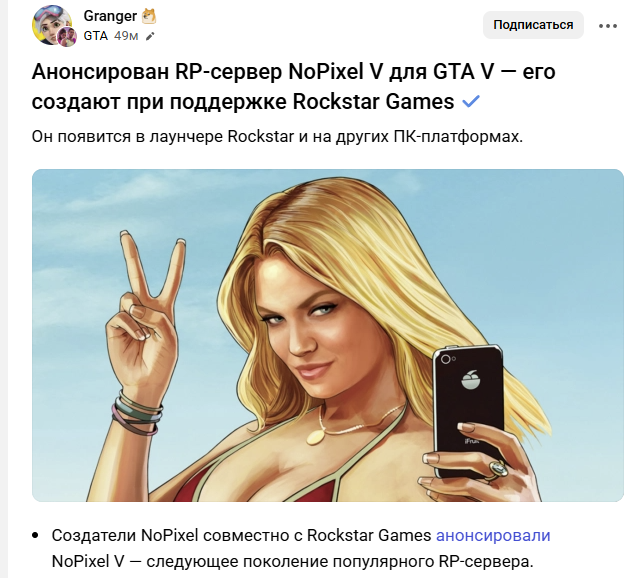Screen dimensions: 642x578
Task: Click the bullet marker before Создатели
Action: (35, 535)
